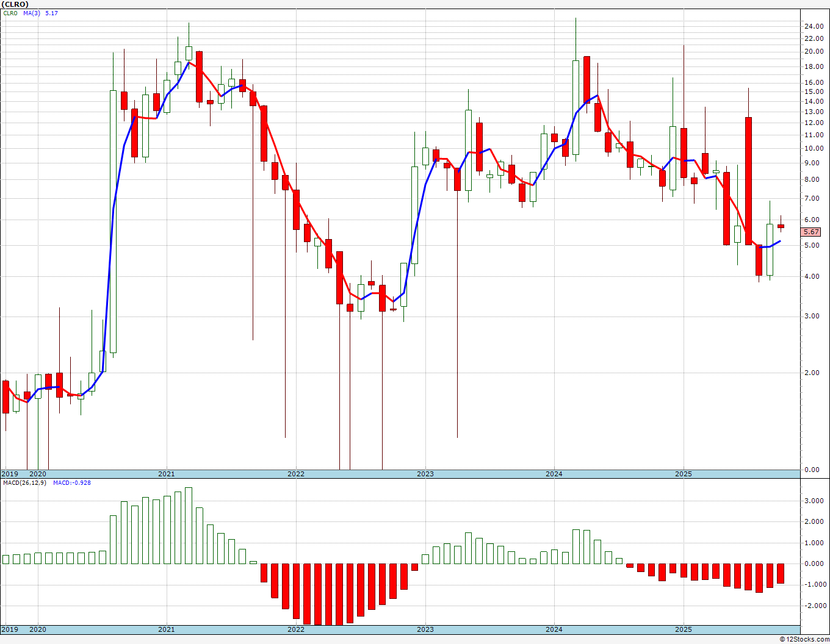Click 2021 on the price chart time axis
The height and width of the screenshot is (644, 830).
click(x=167, y=474)
